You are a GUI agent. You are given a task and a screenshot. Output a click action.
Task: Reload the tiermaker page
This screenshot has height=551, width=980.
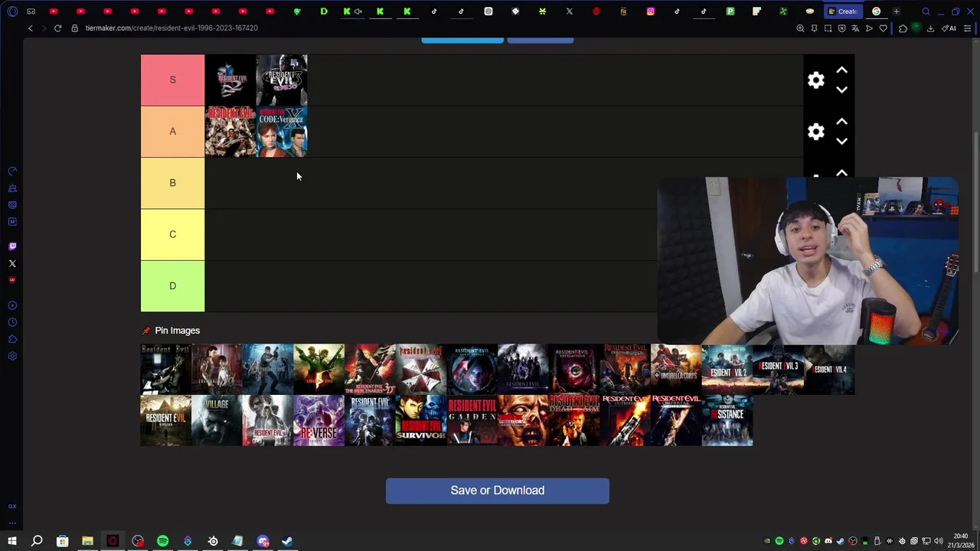57,28
